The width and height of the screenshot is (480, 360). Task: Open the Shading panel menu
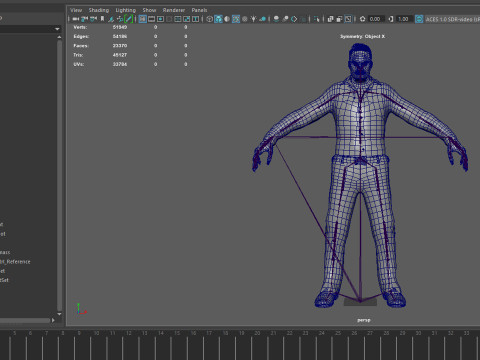99,10
